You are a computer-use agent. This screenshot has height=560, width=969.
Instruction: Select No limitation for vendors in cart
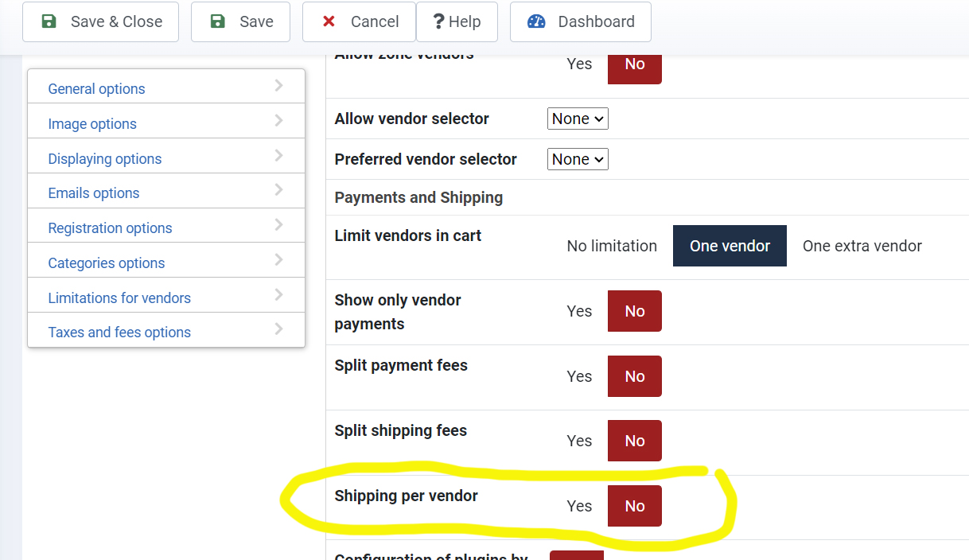(x=612, y=246)
